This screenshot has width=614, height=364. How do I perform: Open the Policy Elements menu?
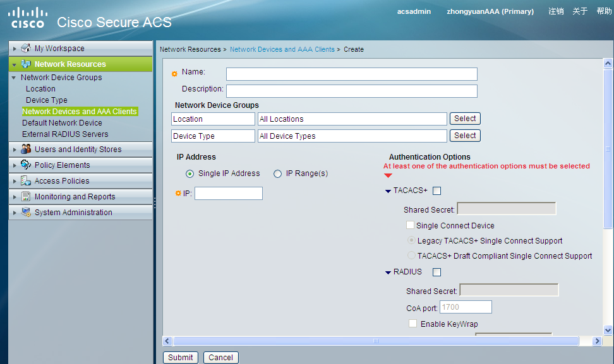point(81,165)
